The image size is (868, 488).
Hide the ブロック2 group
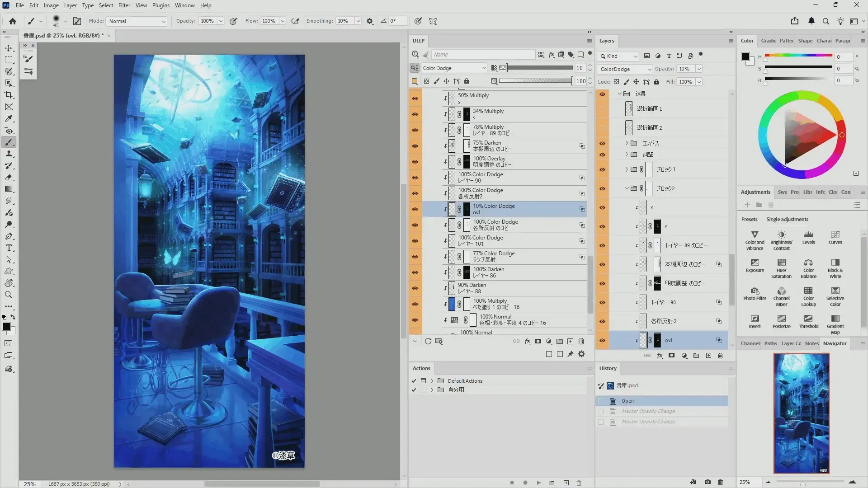click(x=602, y=188)
